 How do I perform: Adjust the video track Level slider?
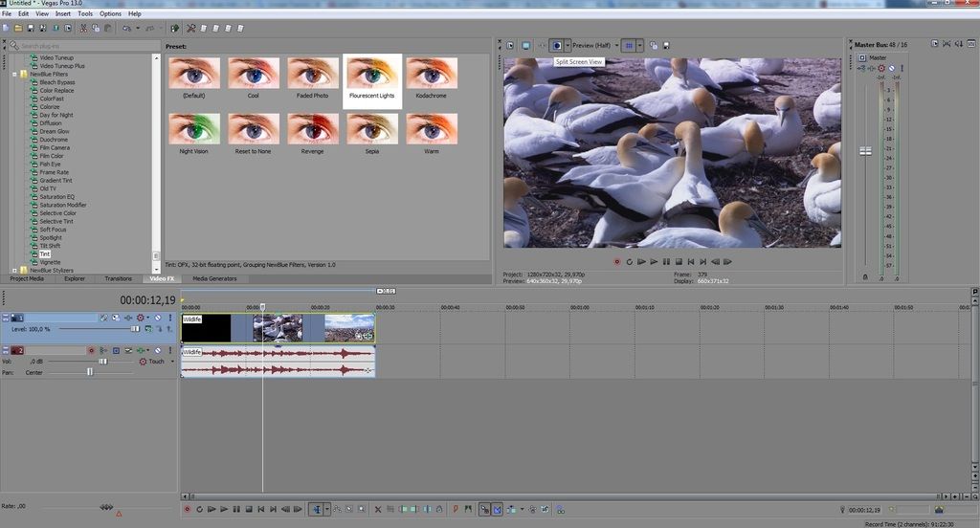click(135, 329)
